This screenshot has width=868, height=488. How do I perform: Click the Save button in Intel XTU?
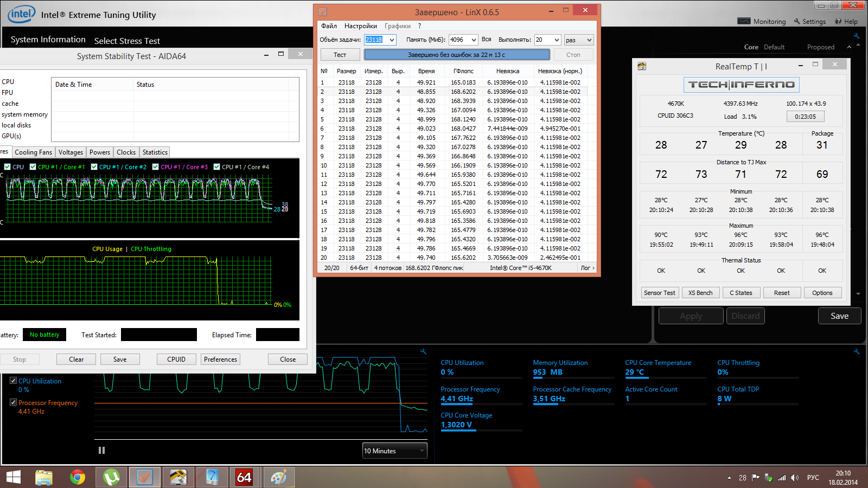[x=839, y=316]
